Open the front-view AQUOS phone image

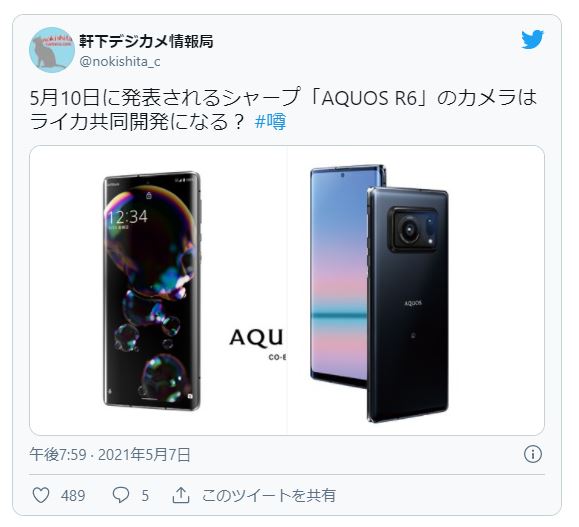pyautogui.click(x=158, y=290)
